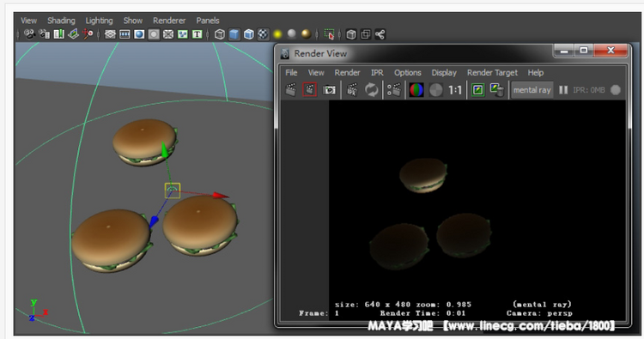Click the red X-axis move handle
Viewport: 644px width, 339px height.
[221, 196]
